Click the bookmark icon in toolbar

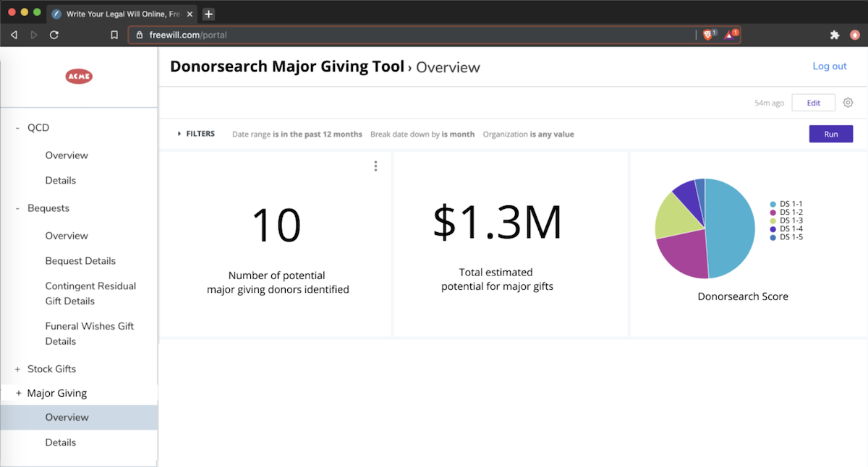[x=114, y=35]
